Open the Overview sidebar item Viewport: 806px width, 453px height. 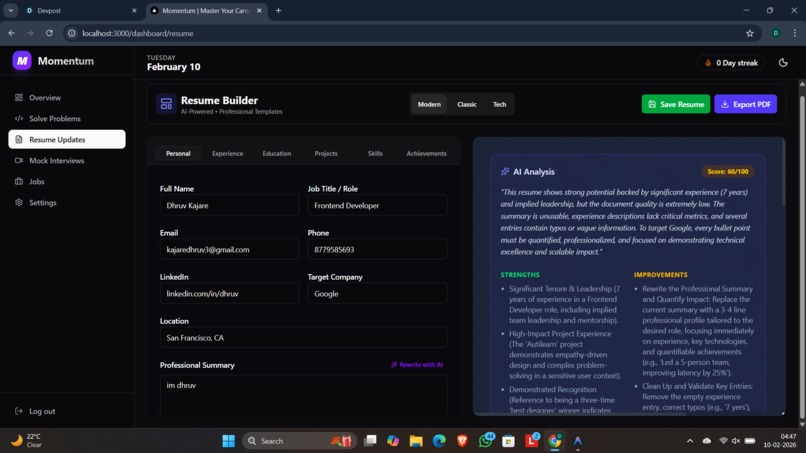[x=67, y=98]
